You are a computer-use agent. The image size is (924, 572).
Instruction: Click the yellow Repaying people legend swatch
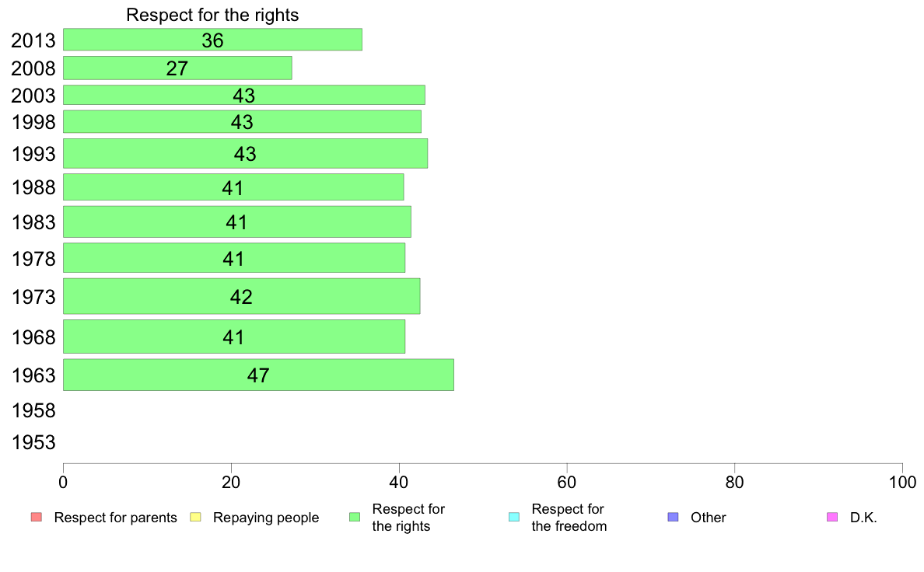pyautogui.click(x=196, y=518)
